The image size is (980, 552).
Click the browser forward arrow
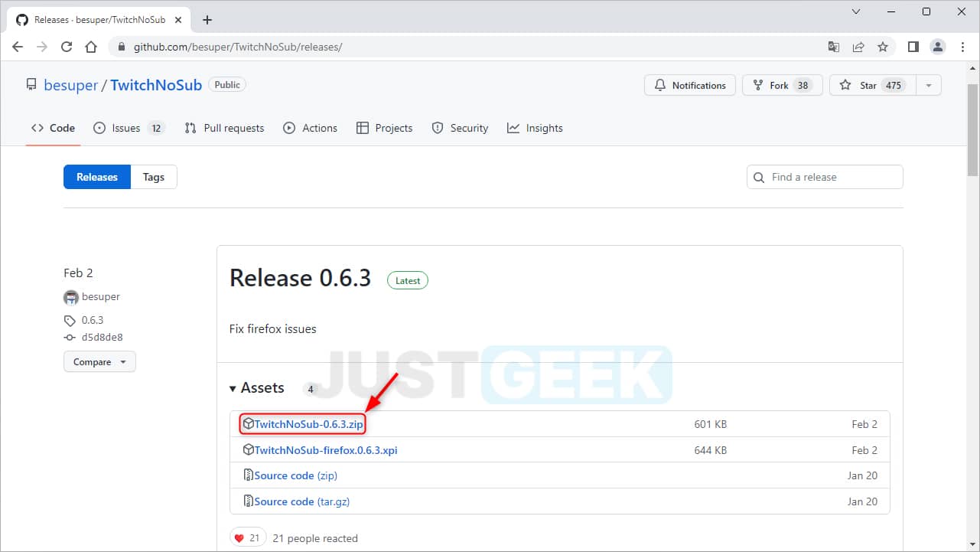coord(42,47)
